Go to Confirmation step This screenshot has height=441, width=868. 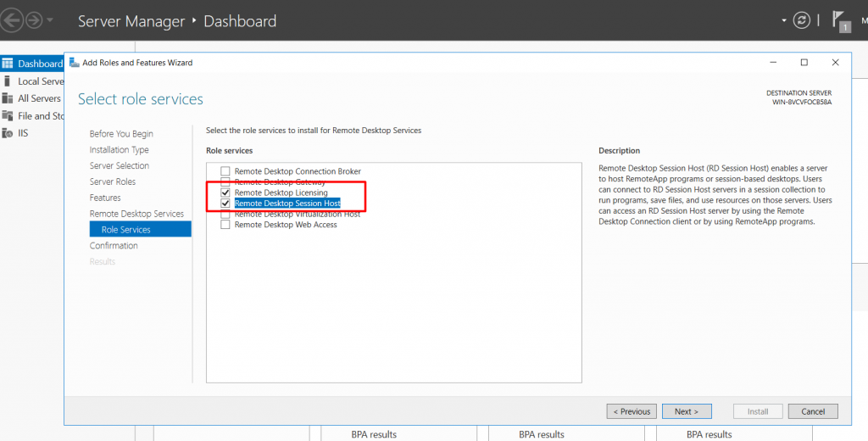click(114, 245)
